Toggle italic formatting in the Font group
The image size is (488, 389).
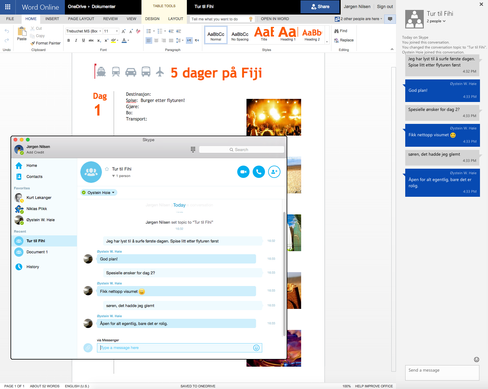76,40
